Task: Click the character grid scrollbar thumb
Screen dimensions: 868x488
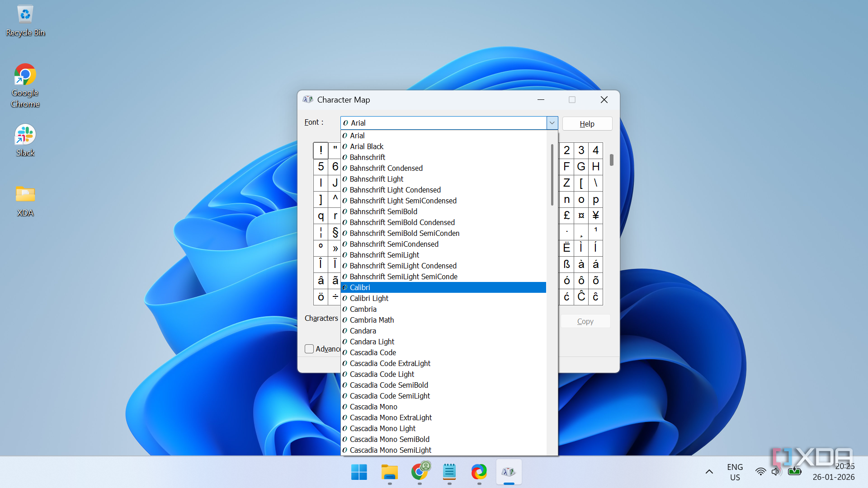Action: pos(612,160)
